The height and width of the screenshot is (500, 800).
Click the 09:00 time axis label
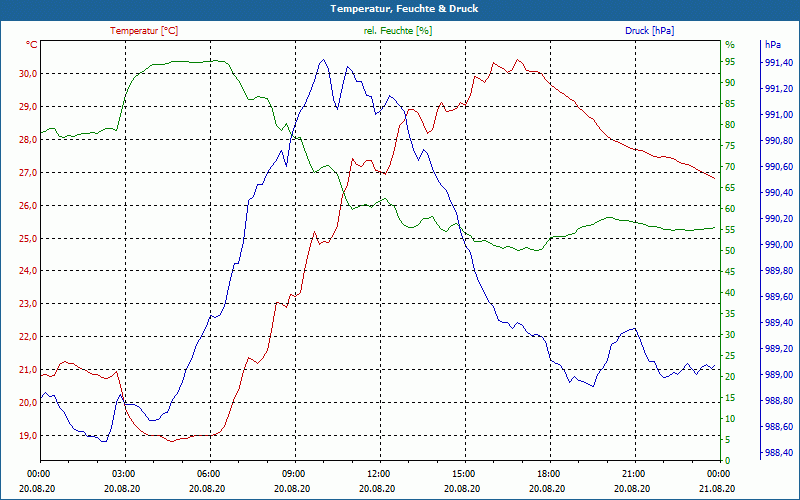(x=292, y=474)
